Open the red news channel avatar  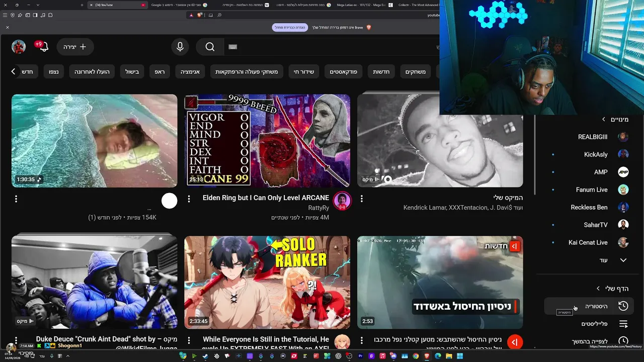(515, 342)
